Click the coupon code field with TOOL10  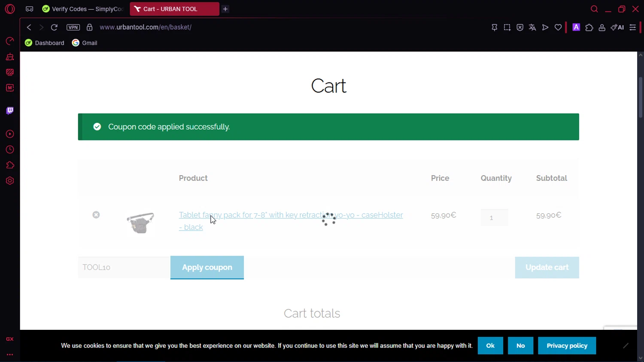(124, 268)
